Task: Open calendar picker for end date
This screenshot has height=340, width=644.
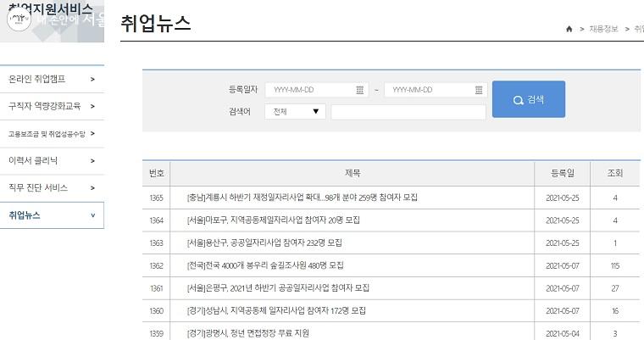Action: click(x=479, y=90)
